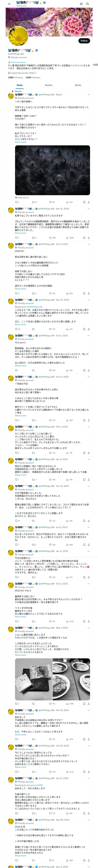
Task: Show translation of the bio
Action: point(18,62)
